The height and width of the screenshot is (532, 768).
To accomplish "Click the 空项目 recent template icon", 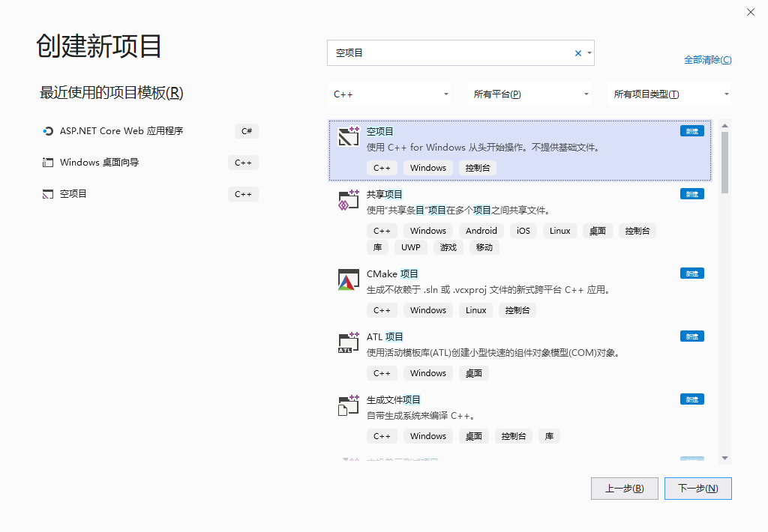I will [x=47, y=194].
